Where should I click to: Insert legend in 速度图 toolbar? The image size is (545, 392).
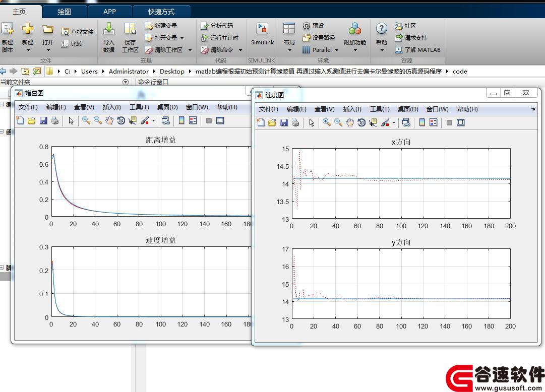point(434,122)
